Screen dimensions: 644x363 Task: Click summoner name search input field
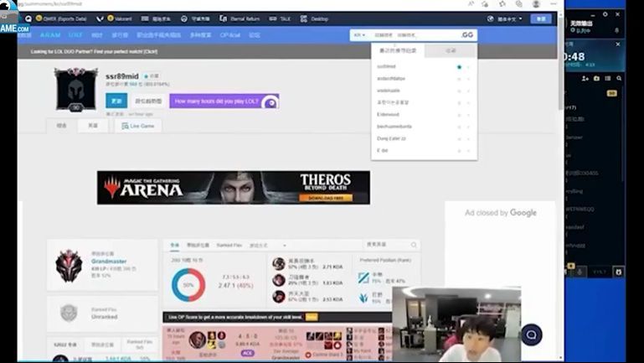tap(415, 35)
